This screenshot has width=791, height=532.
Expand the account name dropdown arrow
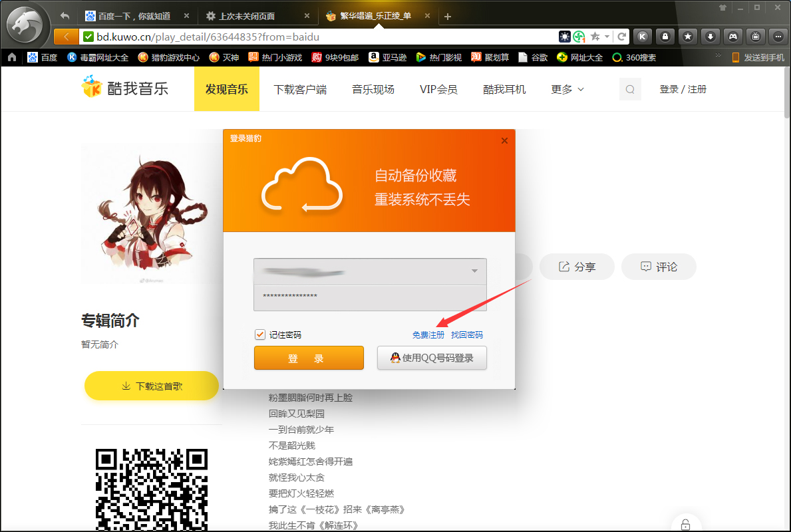coord(474,271)
